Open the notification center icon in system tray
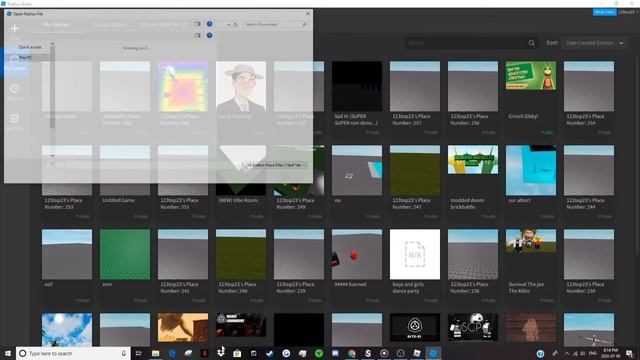Image resolution: width=640 pixels, height=360 pixels. (630, 353)
